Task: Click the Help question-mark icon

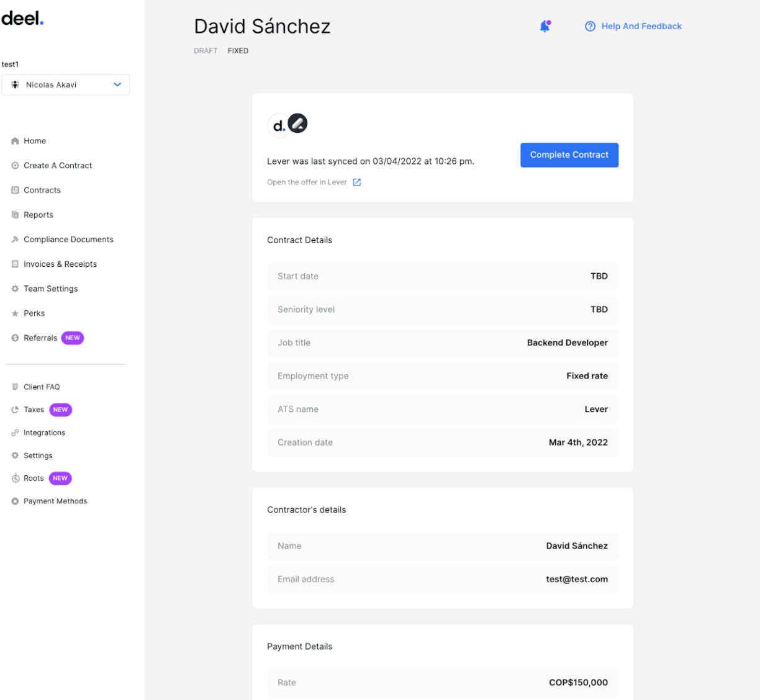Action: pyautogui.click(x=590, y=26)
